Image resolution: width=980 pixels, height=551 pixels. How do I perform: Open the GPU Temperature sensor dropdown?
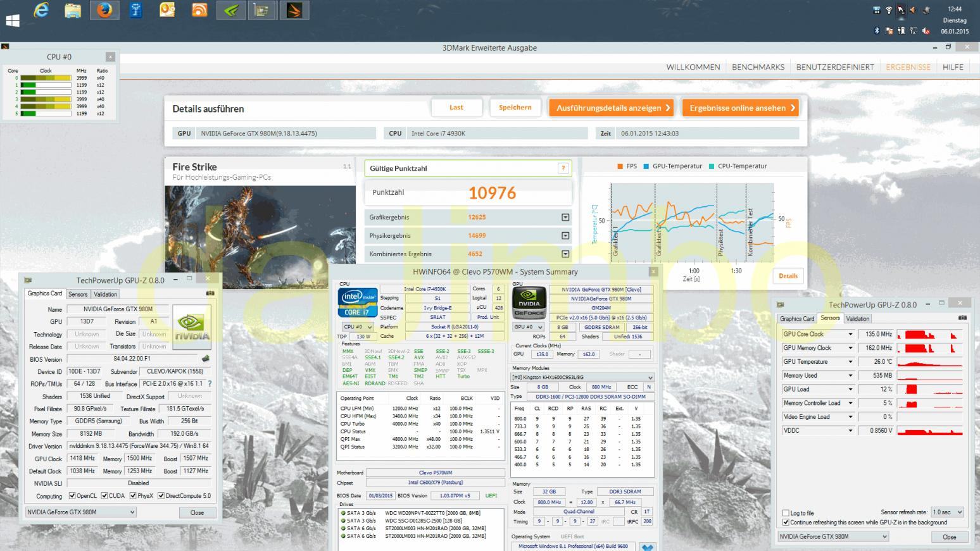[850, 362]
